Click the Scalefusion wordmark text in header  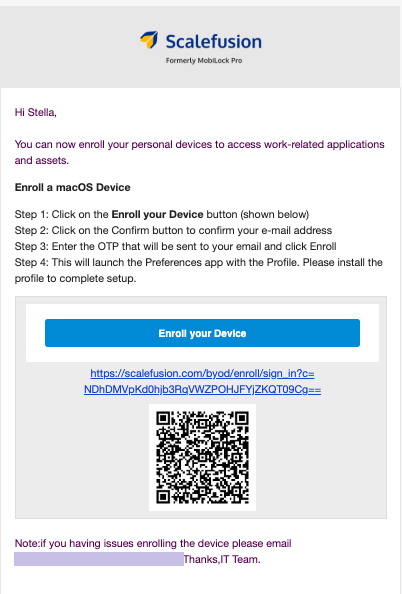[214, 41]
